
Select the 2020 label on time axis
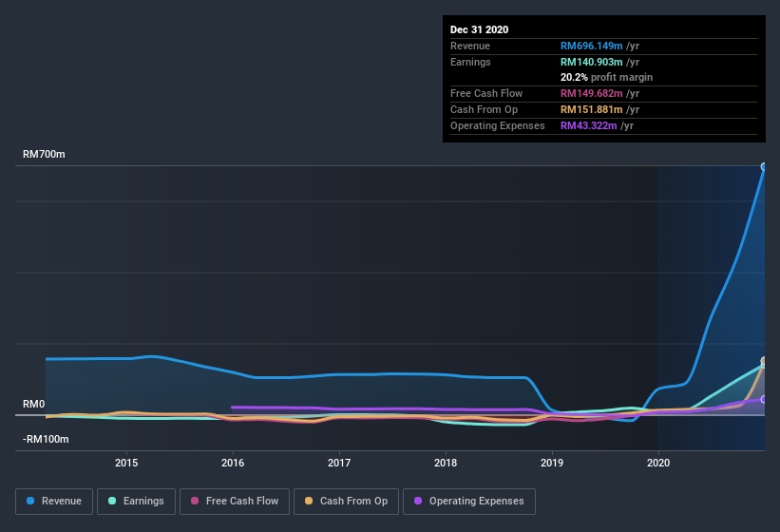tap(658, 463)
